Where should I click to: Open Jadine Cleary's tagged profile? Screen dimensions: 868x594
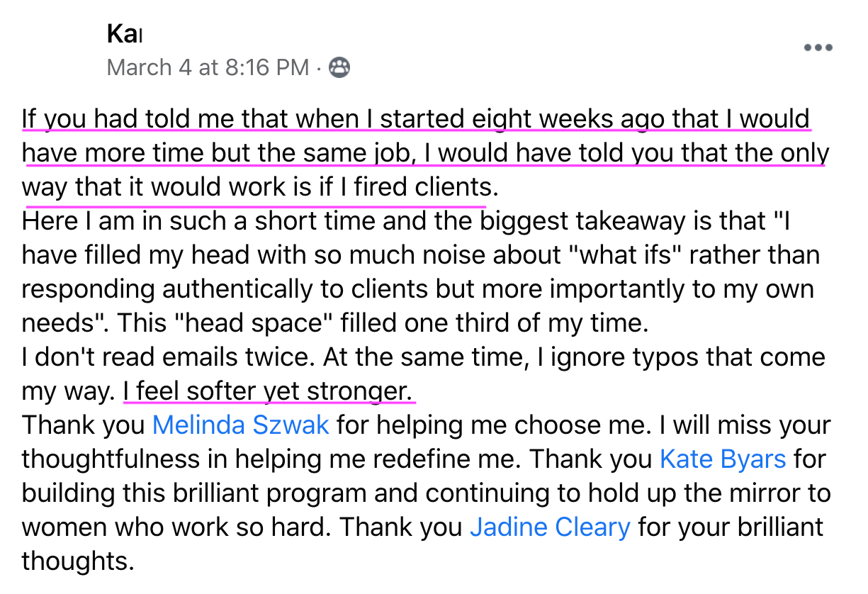pos(550,527)
